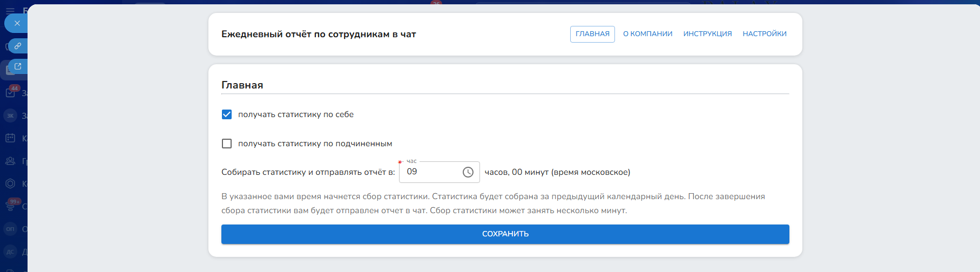The width and height of the screenshot is (980, 272).
Task: Open page in new window icon
Action: pos(18,66)
